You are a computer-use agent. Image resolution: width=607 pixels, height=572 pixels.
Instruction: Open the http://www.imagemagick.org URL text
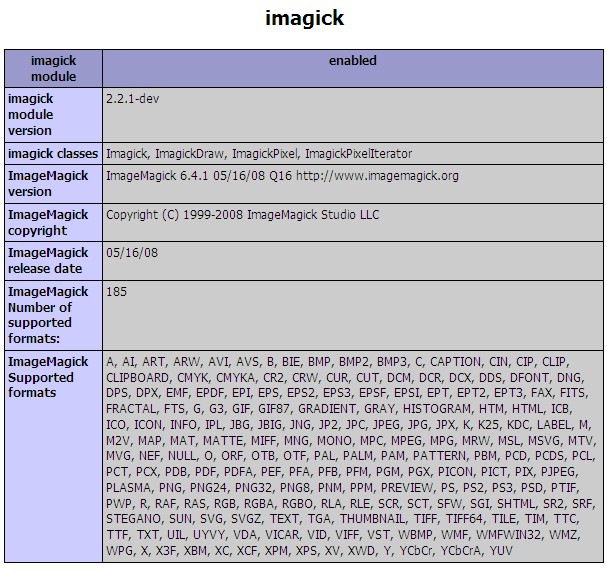point(377,176)
